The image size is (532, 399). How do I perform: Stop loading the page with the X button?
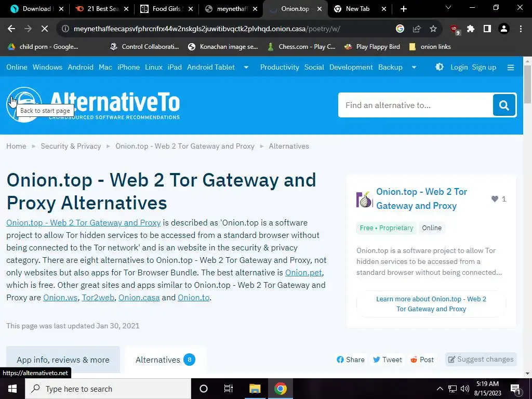click(x=45, y=29)
